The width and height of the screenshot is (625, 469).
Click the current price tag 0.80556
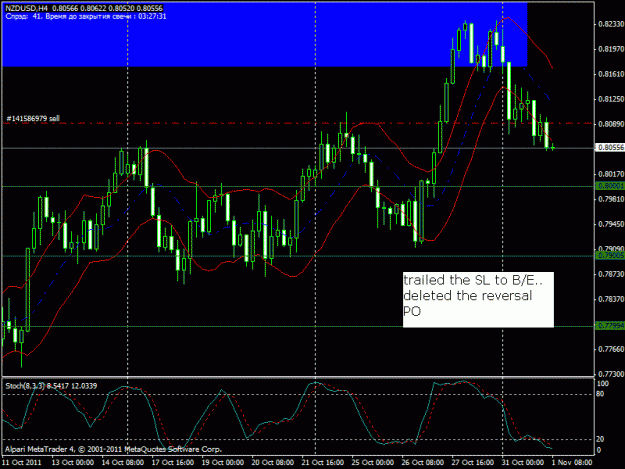610,147
